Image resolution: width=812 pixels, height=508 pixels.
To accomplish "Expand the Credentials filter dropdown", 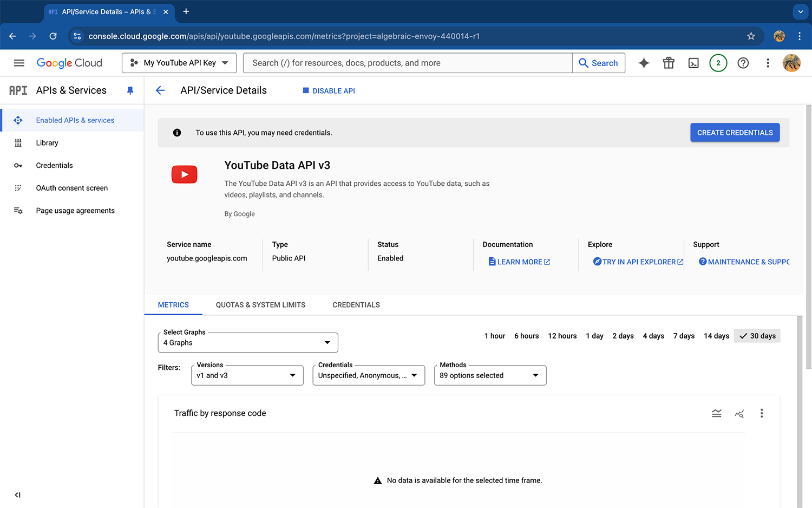I will click(x=369, y=375).
